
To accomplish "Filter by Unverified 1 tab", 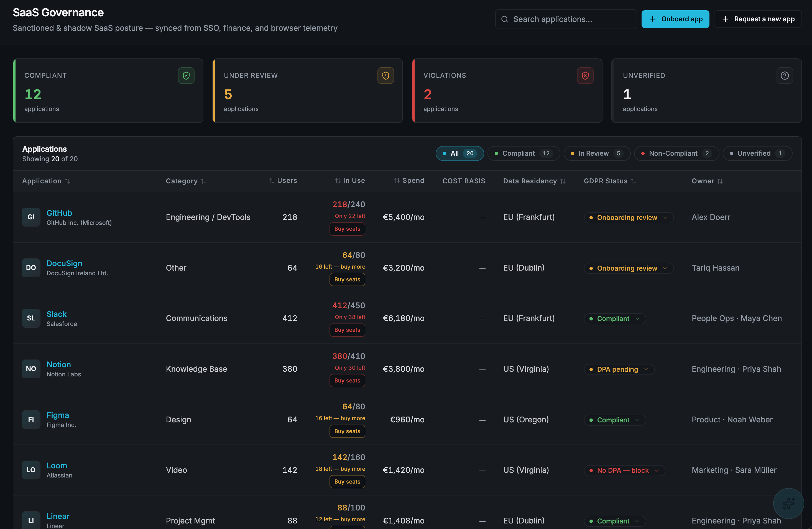I will pyautogui.click(x=757, y=153).
